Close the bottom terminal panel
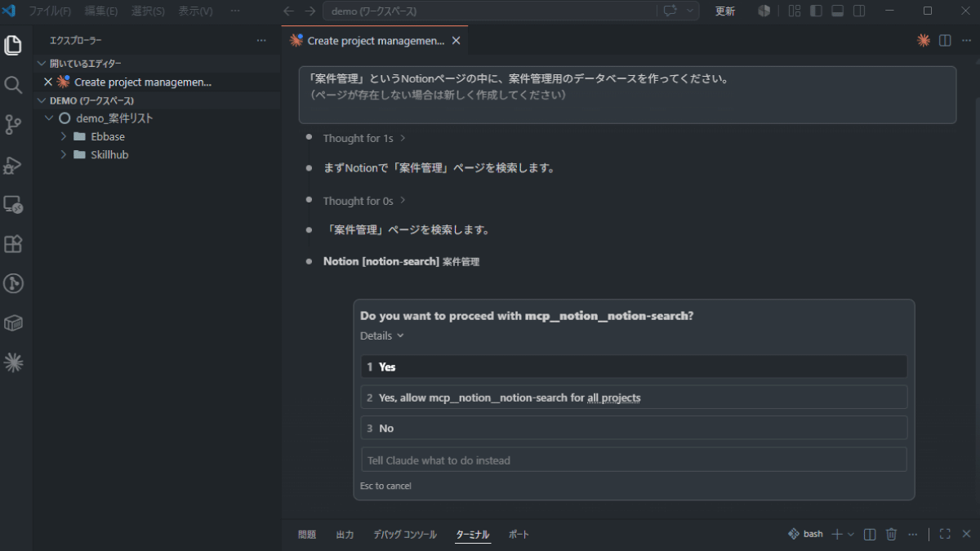 (966, 534)
